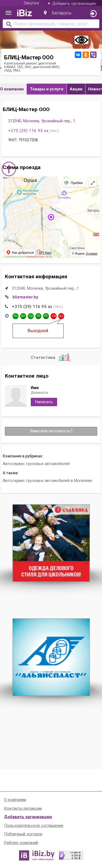
Task: Select the Беларусь location selector
Action: [x=58, y=13]
